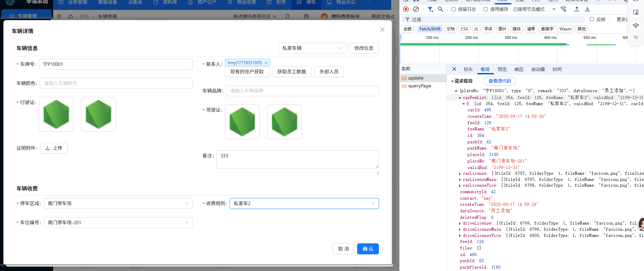Open network conditions wifi icon

click(563, 9)
